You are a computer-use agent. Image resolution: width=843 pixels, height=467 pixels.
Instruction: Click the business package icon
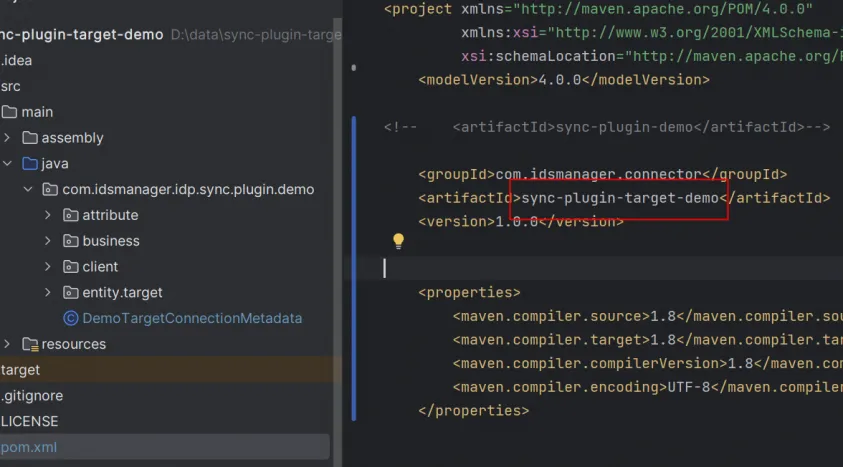click(x=71, y=241)
